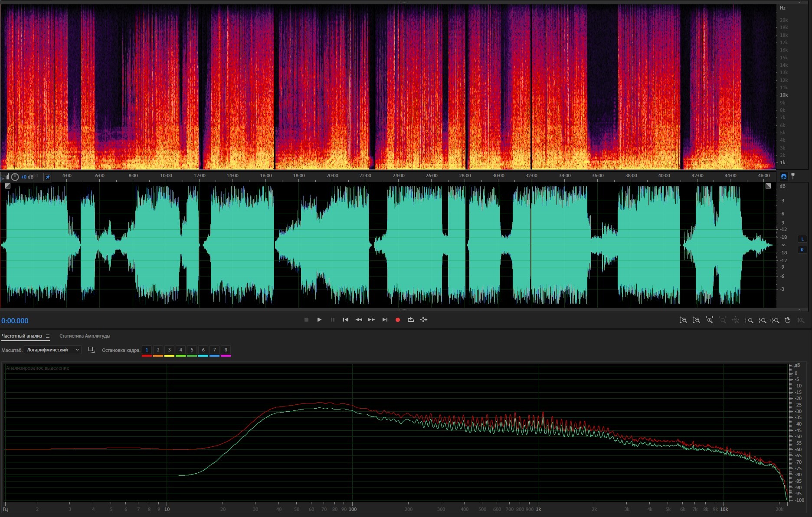
Task: Click the HUD volume knob
Action: (15, 177)
